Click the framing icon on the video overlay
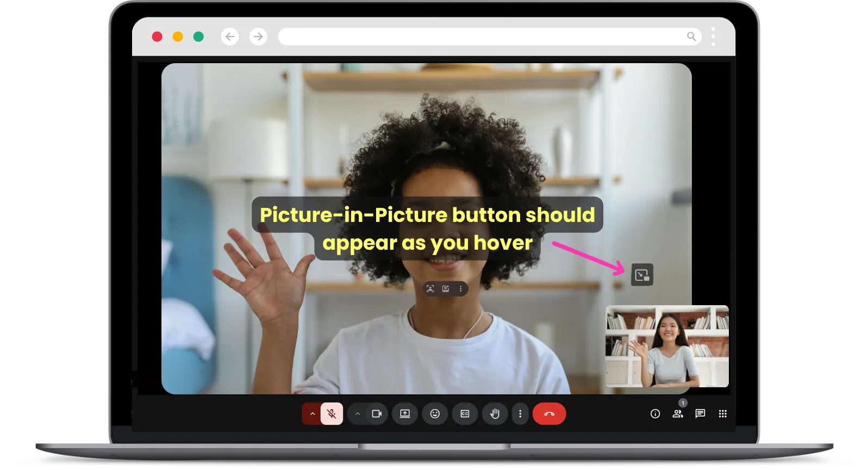Screen dimensions: 868x470 click(430, 289)
